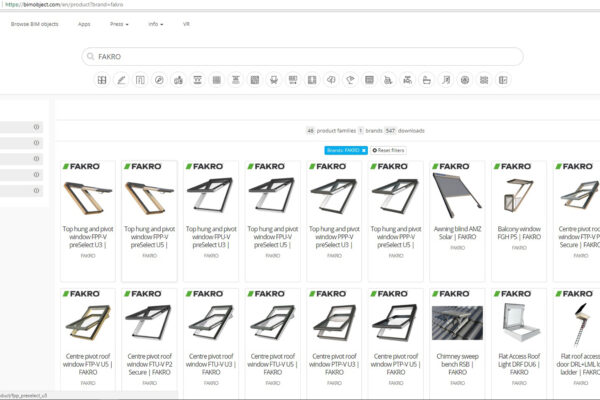This screenshot has width=600, height=400.
Task: Click FAKRO logo on Balcony window card
Action: point(512,166)
